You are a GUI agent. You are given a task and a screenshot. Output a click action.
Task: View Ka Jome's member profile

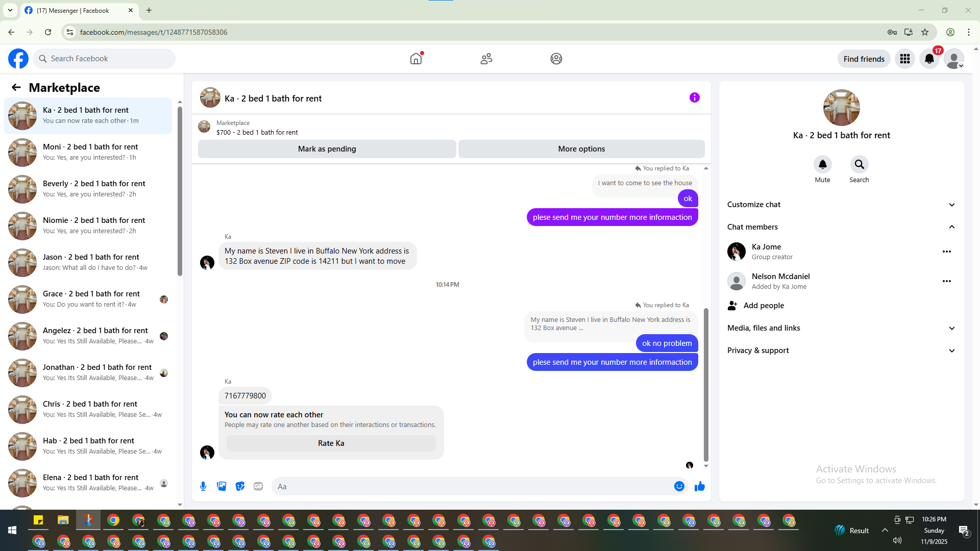click(766, 247)
